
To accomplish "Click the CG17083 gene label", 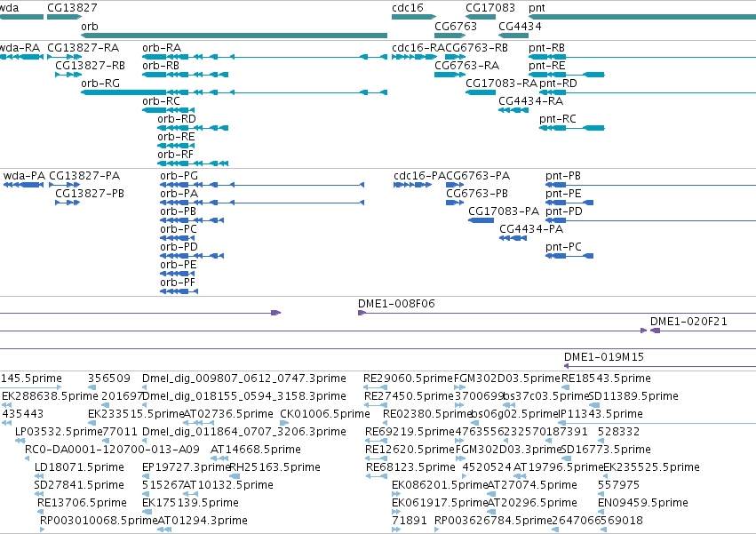I will [x=490, y=8].
